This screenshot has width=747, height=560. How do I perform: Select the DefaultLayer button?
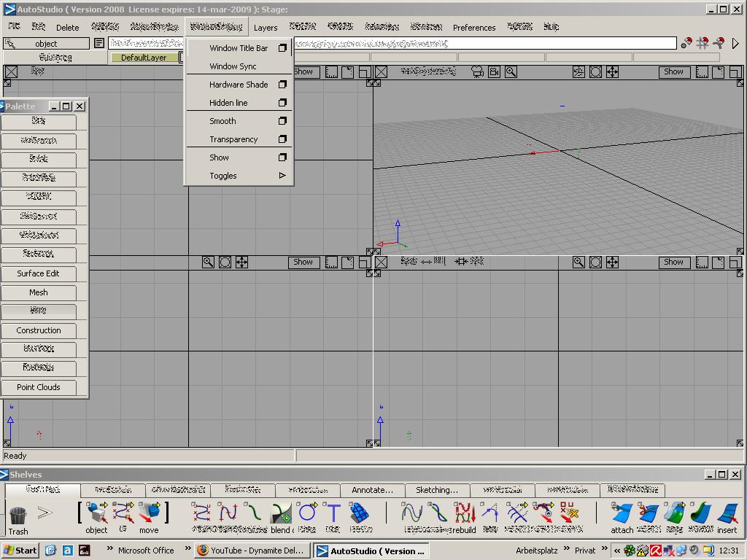(x=144, y=58)
